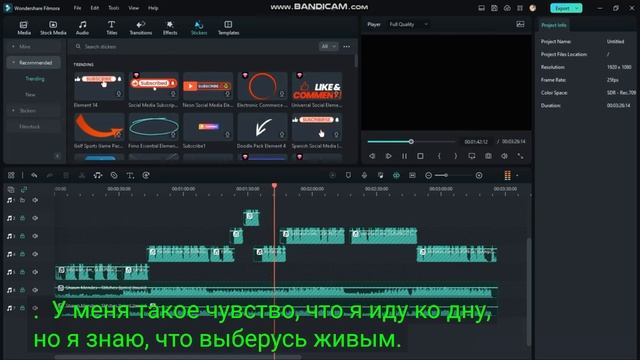This screenshot has width=640, height=360.
Task: Click the rotate/speed icon in timeline toolbar
Action: 146,175
